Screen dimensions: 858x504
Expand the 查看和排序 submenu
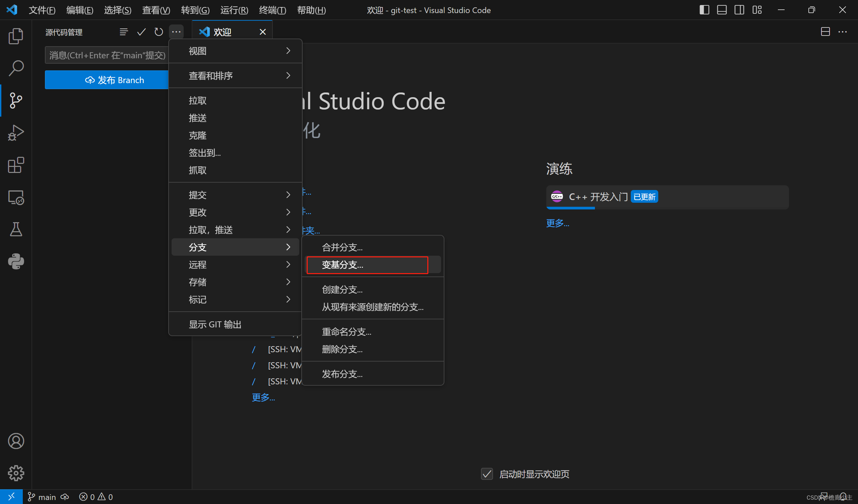(235, 76)
